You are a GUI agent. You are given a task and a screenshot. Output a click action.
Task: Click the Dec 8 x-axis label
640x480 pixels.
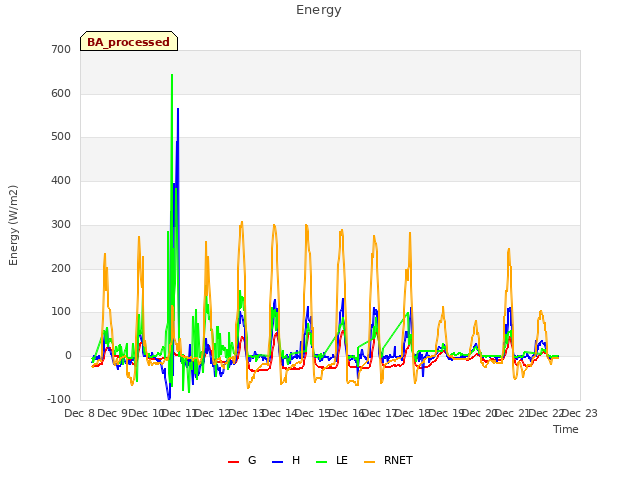(80, 413)
